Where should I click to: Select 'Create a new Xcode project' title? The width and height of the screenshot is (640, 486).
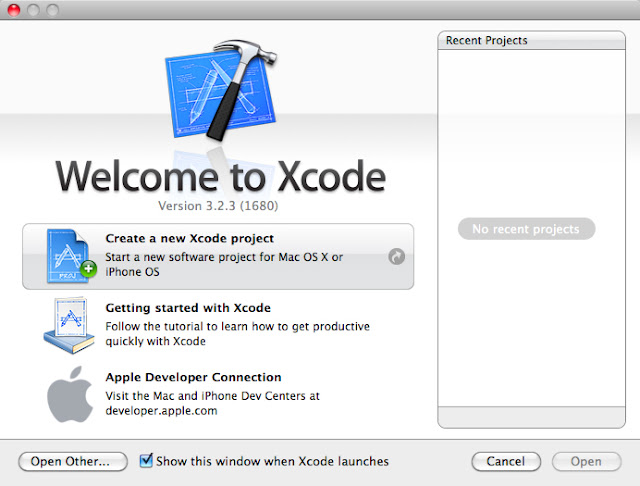(x=189, y=238)
